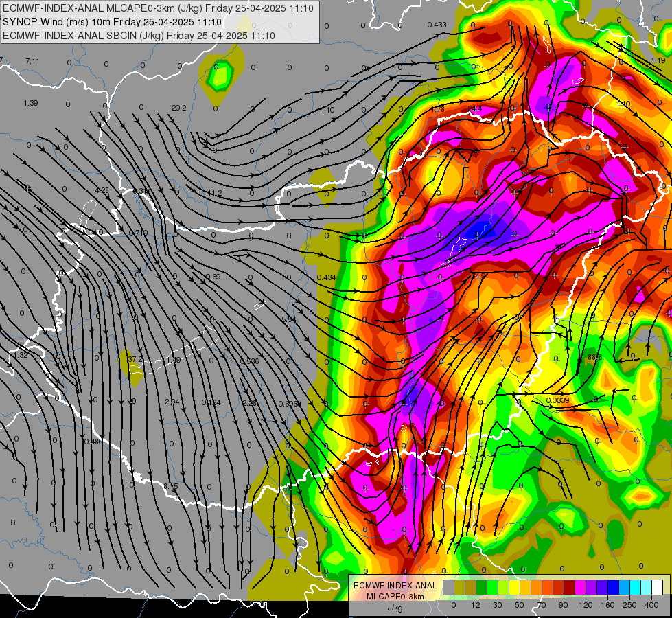672x618 pixels.
Task: Click the 7.11 value on the map
Action: (32, 61)
